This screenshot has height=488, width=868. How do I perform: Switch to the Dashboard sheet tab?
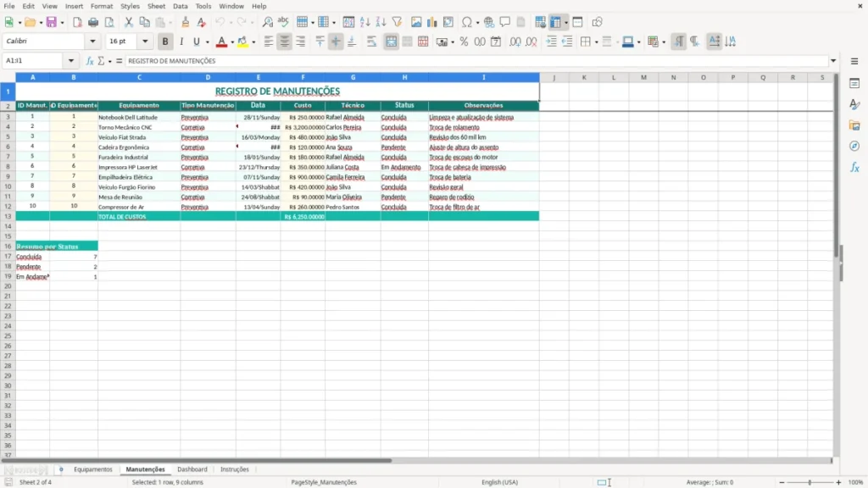[192, 469]
